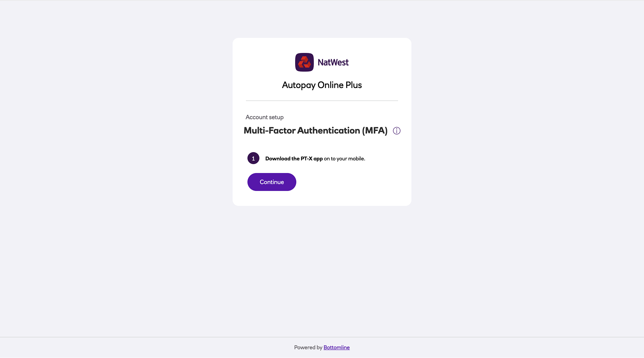
Task: Click the word setup in Account setup
Action: coord(276,117)
